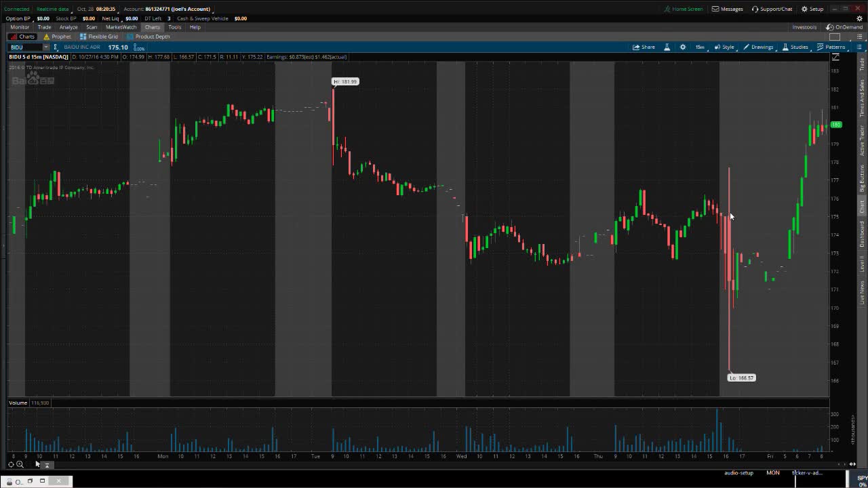Open the Active Trader side tab
The width and height of the screenshot is (868, 488).
[x=862, y=140]
